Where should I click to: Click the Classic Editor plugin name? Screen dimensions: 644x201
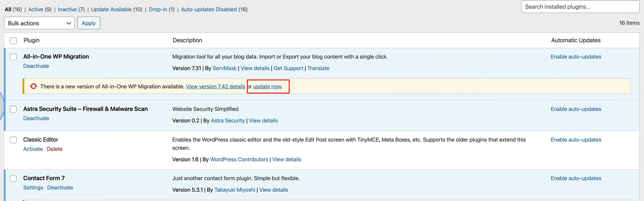[x=41, y=139]
